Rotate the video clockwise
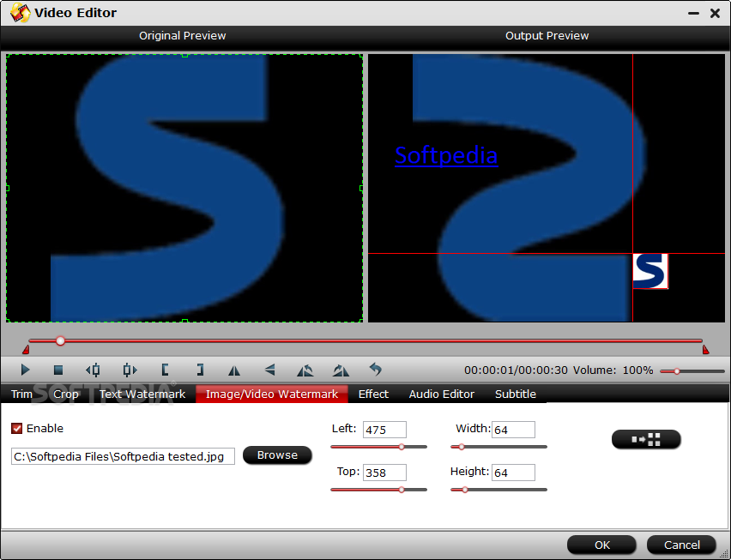 pyautogui.click(x=341, y=370)
